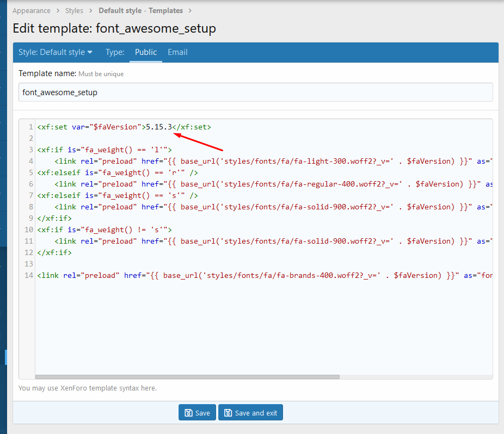Click line 10 xf:if fa_weight() != 's'
This screenshot has width=504, height=434.
coord(105,230)
